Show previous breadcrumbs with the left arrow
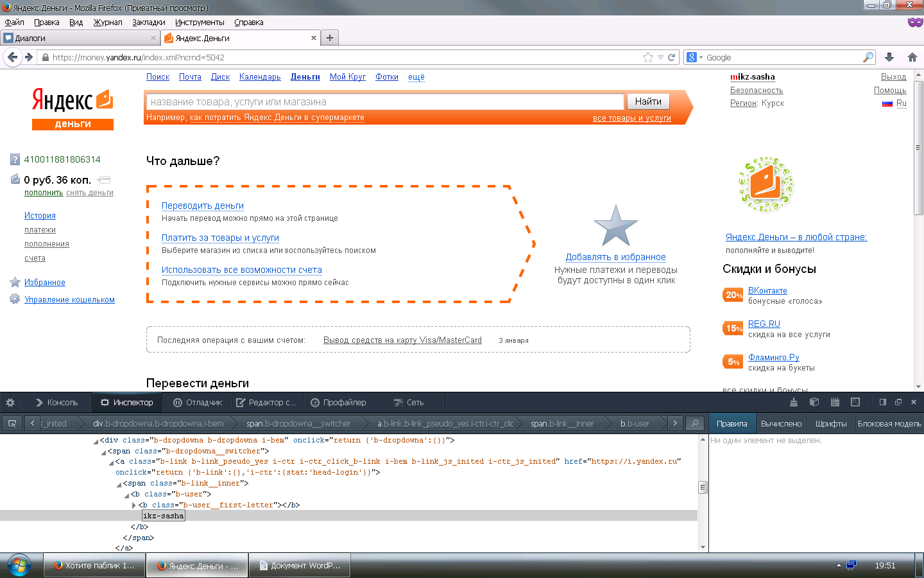Screen dimensions: 924x578 click(33, 423)
